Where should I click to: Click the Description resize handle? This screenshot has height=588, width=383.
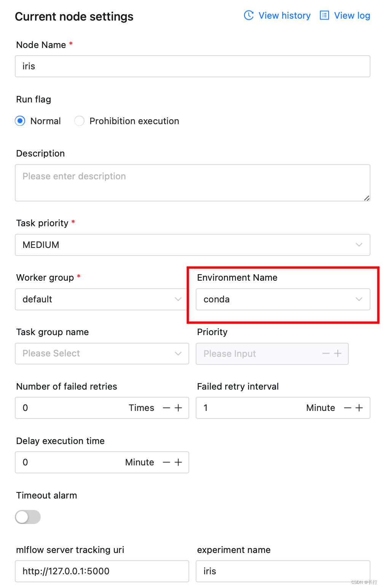click(367, 198)
